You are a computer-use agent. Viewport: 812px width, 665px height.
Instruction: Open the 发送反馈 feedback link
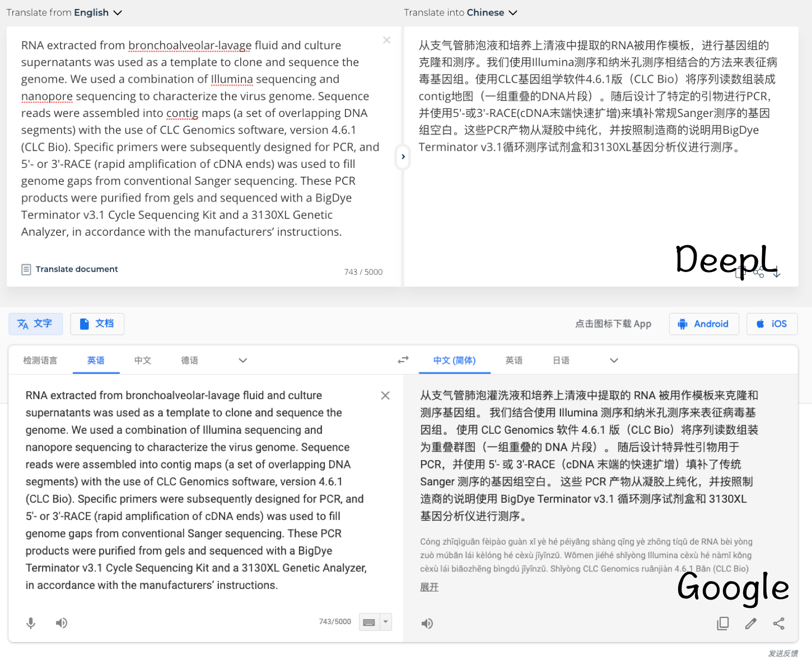click(x=783, y=653)
